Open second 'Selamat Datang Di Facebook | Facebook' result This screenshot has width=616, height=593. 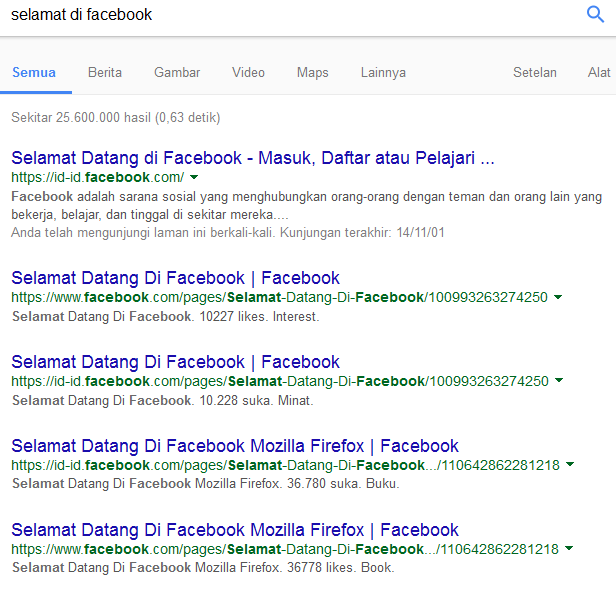(175, 362)
